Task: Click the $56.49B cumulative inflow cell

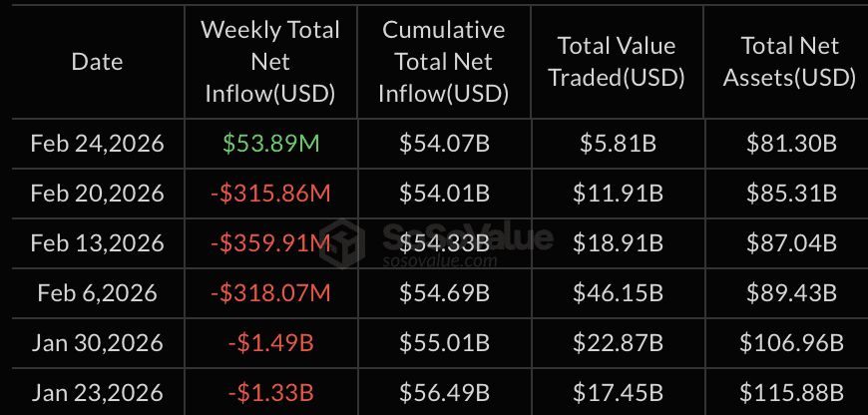Action: tap(444, 393)
